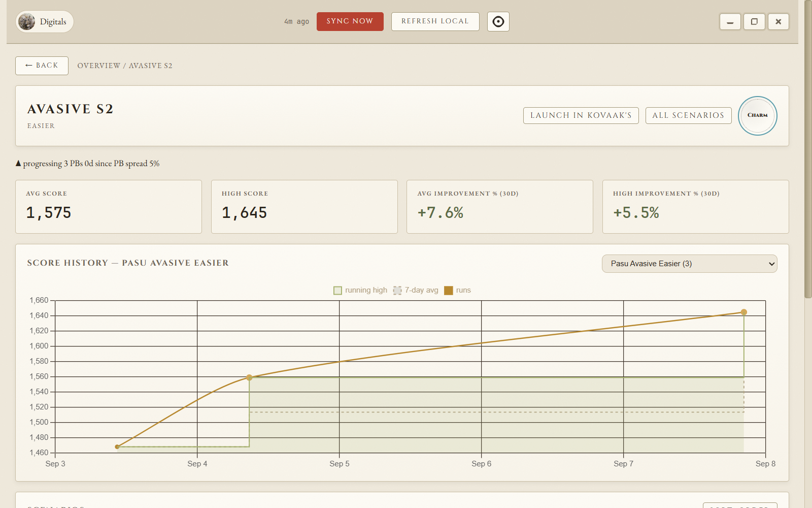812x508 pixels.
Task: Click the Score History chart heading
Action: click(128, 263)
